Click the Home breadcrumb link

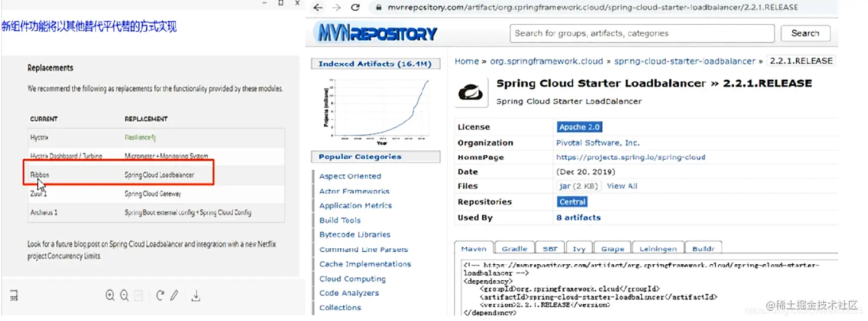tap(467, 61)
